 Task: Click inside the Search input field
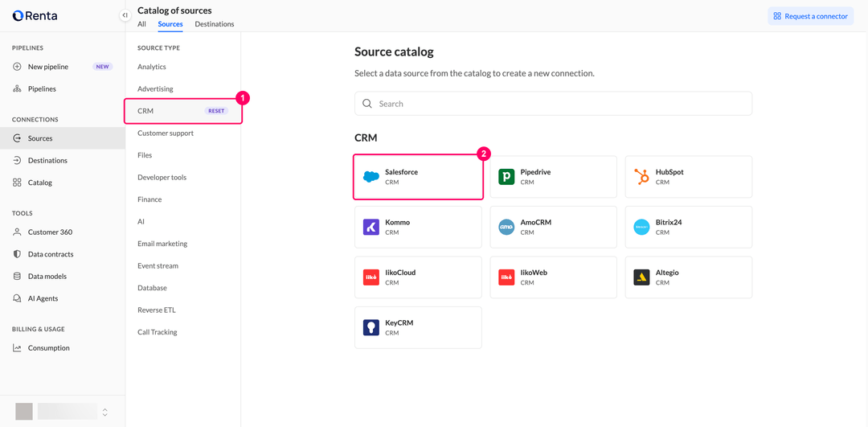(553, 104)
